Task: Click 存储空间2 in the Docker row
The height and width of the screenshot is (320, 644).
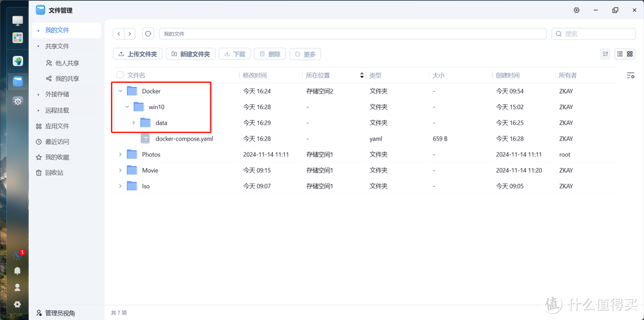Action: tap(320, 91)
